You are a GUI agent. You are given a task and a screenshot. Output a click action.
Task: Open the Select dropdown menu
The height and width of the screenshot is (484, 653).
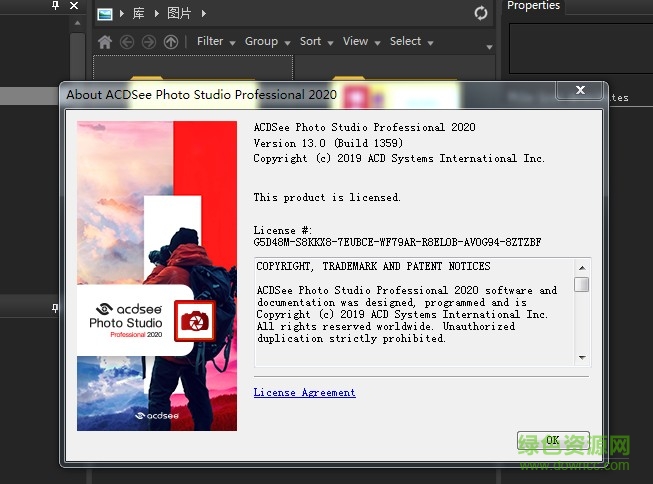[411, 41]
